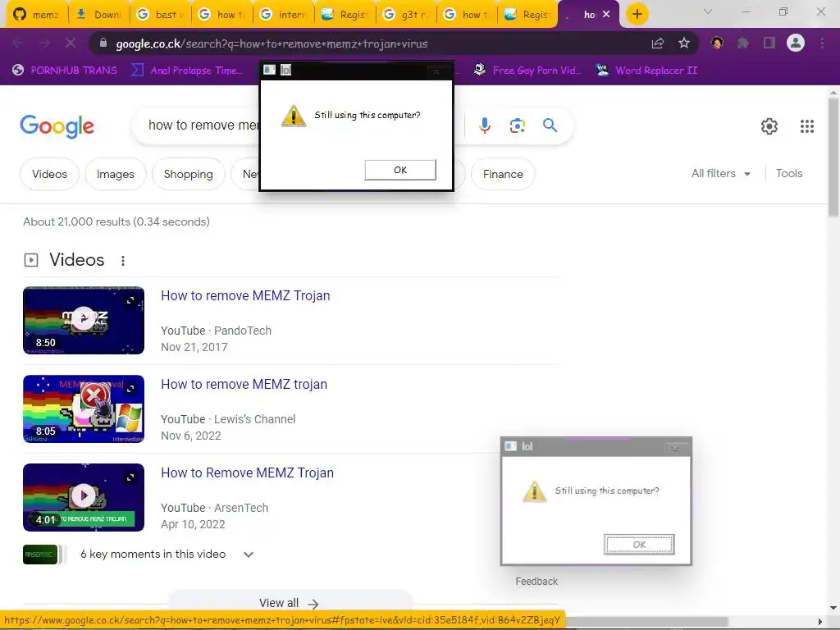
Task: Open Word Replacer II bookmark
Action: point(646,71)
